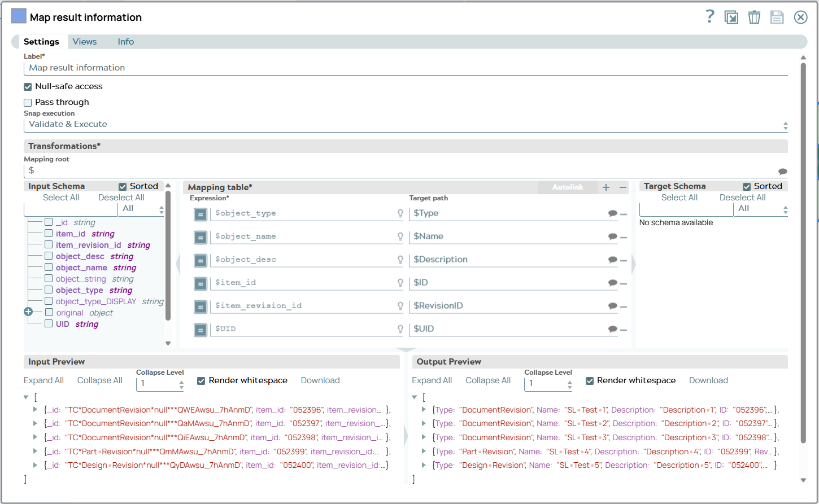Switch to the Views tab
The width and height of the screenshot is (819, 504).
click(x=85, y=42)
